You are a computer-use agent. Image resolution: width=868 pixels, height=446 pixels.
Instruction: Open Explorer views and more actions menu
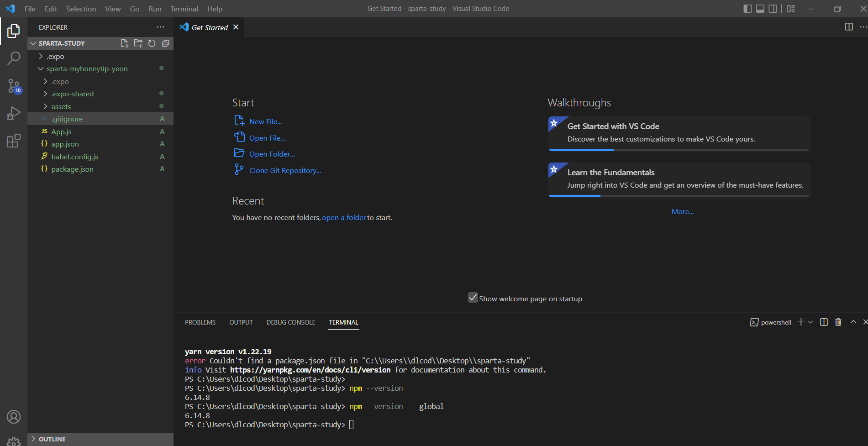coord(160,27)
